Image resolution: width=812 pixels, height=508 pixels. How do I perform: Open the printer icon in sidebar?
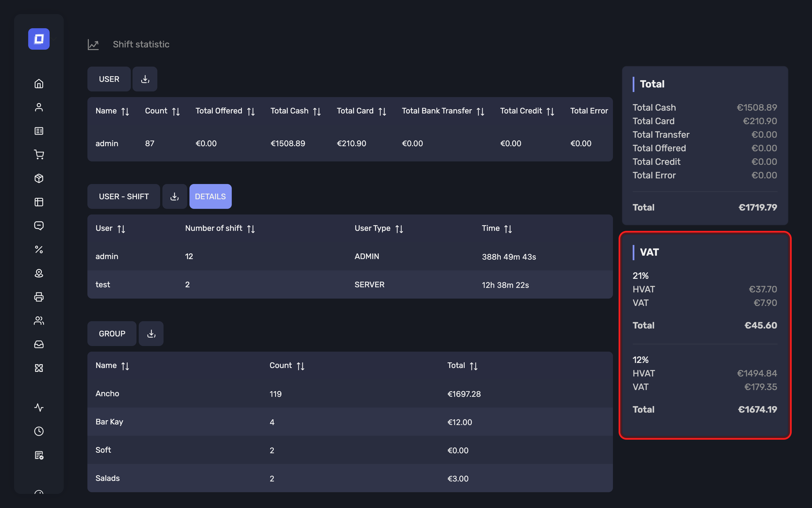pyautogui.click(x=39, y=297)
